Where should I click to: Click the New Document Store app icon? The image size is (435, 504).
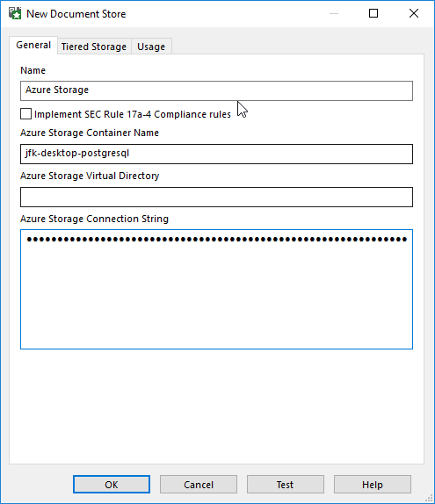tap(15, 13)
